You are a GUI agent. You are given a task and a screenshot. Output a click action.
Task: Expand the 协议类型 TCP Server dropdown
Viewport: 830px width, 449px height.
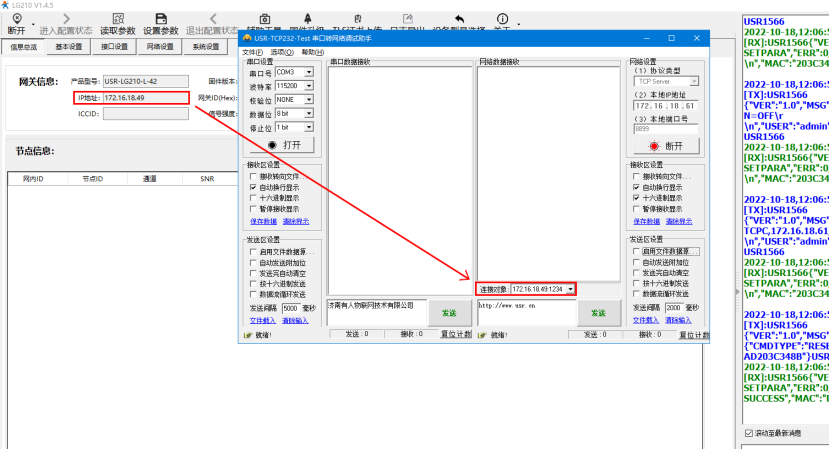click(x=694, y=82)
